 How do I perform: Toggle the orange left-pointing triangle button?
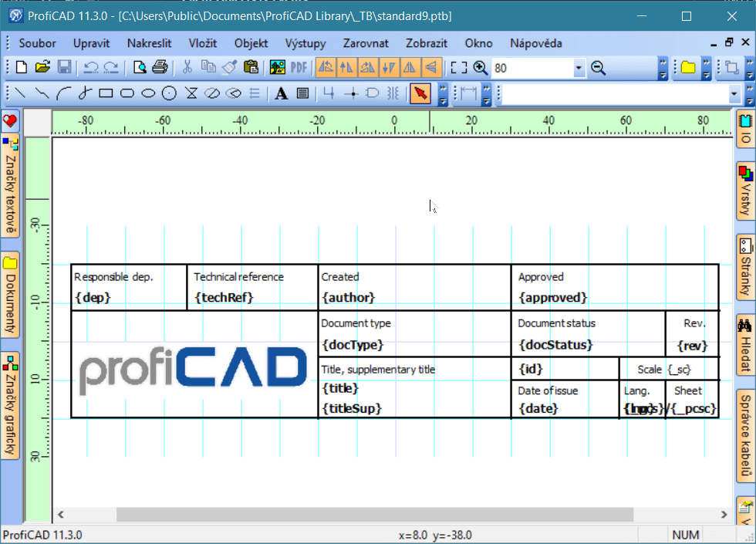(431, 68)
